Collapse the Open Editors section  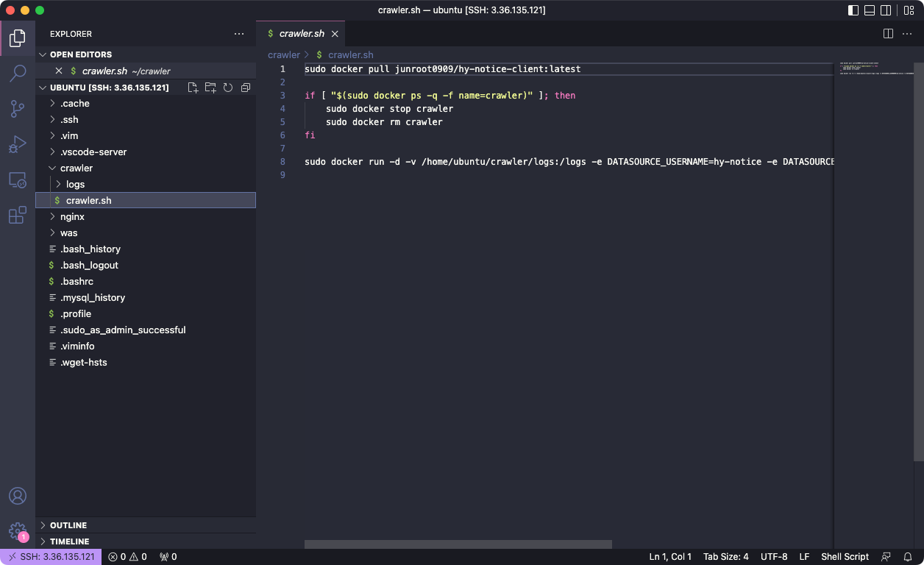pyautogui.click(x=146, y=54)
